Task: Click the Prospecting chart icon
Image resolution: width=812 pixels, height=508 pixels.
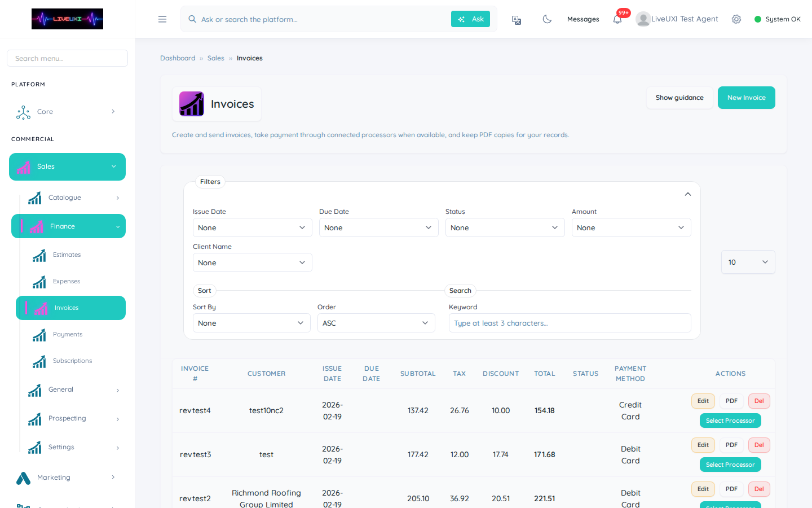Action: pyautogui.click(x=35, y=419)
